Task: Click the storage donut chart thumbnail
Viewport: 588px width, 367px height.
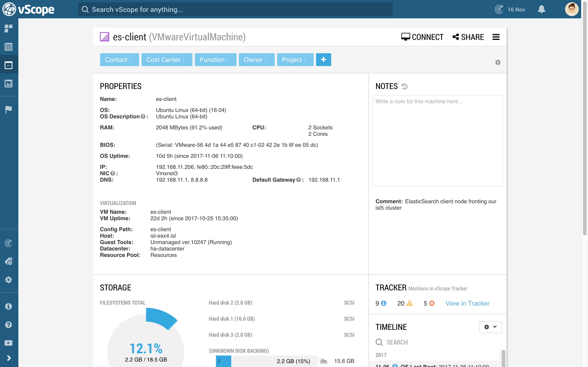Action: (x=146, y=338)
